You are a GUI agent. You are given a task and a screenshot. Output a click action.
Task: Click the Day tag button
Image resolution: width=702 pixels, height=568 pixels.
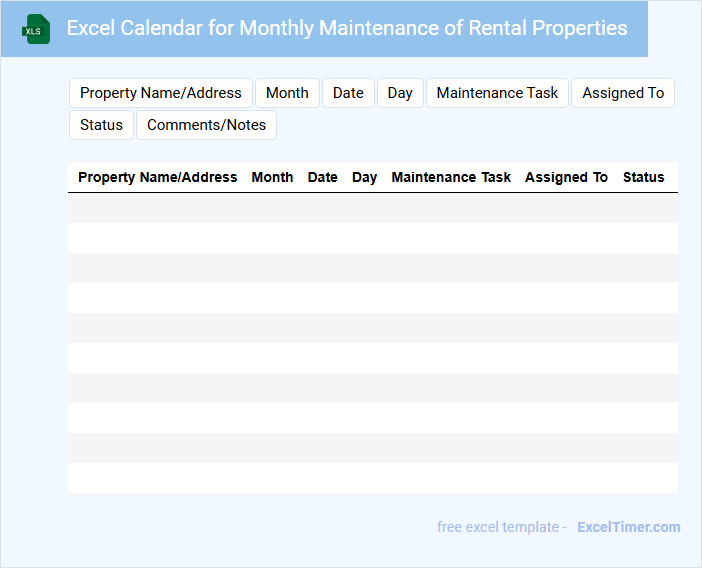400,93
